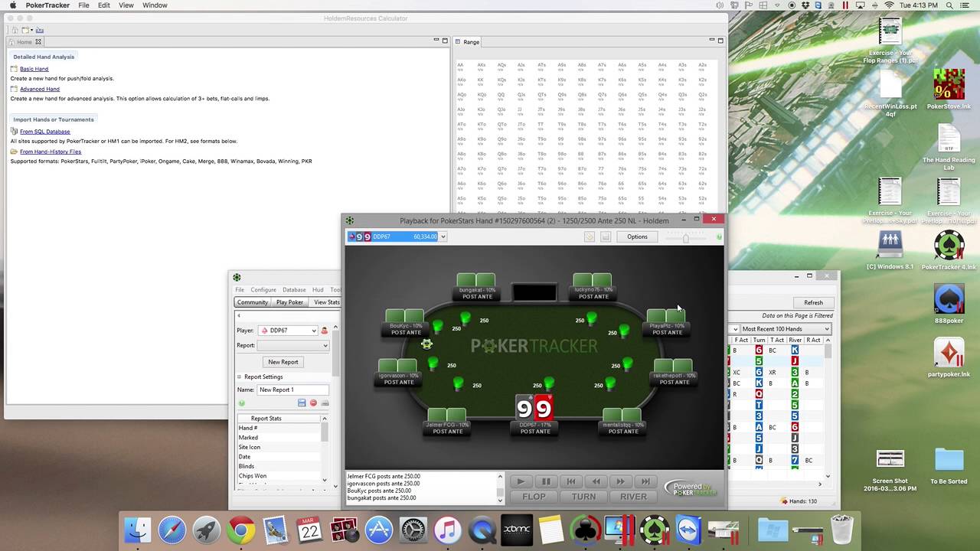Step back one action in the replayer
Image resolution: width=980 pixels, height=551 pixels.
tap(596, 481)
